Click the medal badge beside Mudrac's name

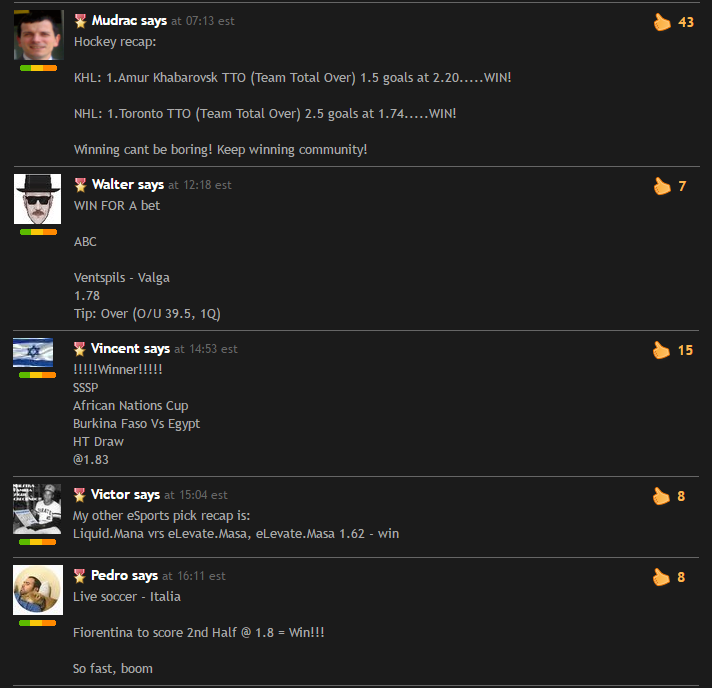click(80, 21)
